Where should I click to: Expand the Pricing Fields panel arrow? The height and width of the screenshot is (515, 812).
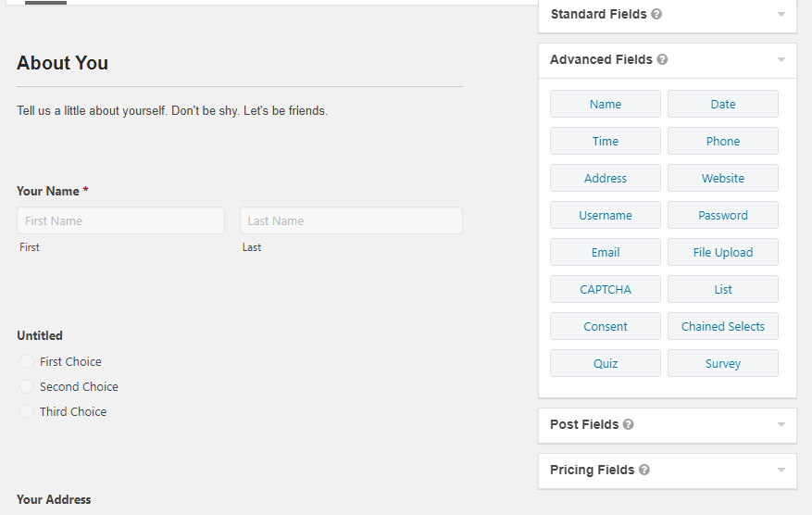(781, 471)
